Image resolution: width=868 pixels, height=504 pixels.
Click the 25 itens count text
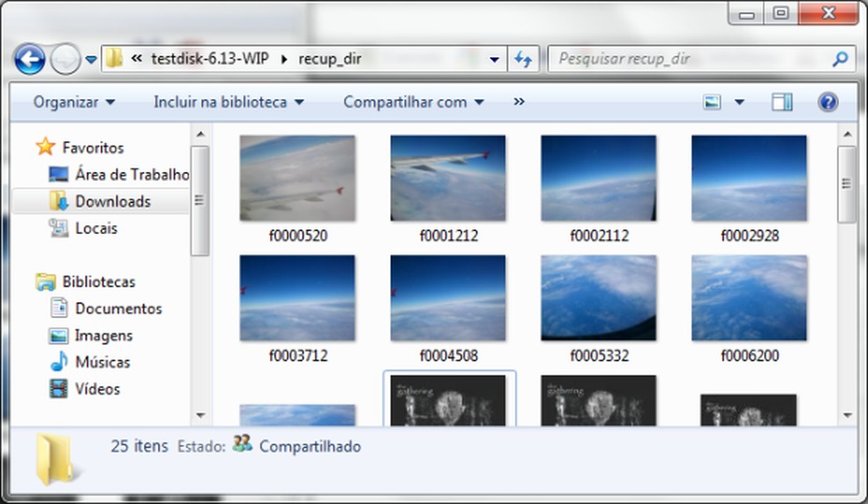click(139, 446)
